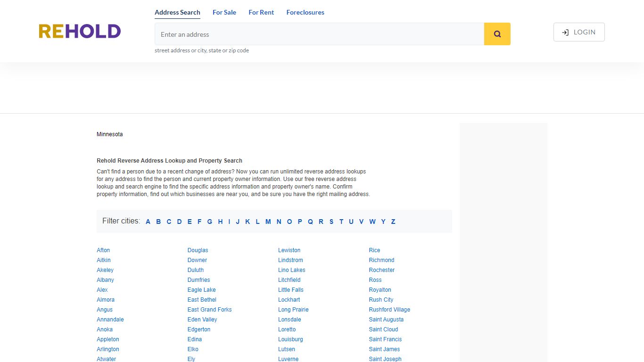Open the Rush City link
The width and height of the screenshot is (644, 362).
[x=381, y=300]
